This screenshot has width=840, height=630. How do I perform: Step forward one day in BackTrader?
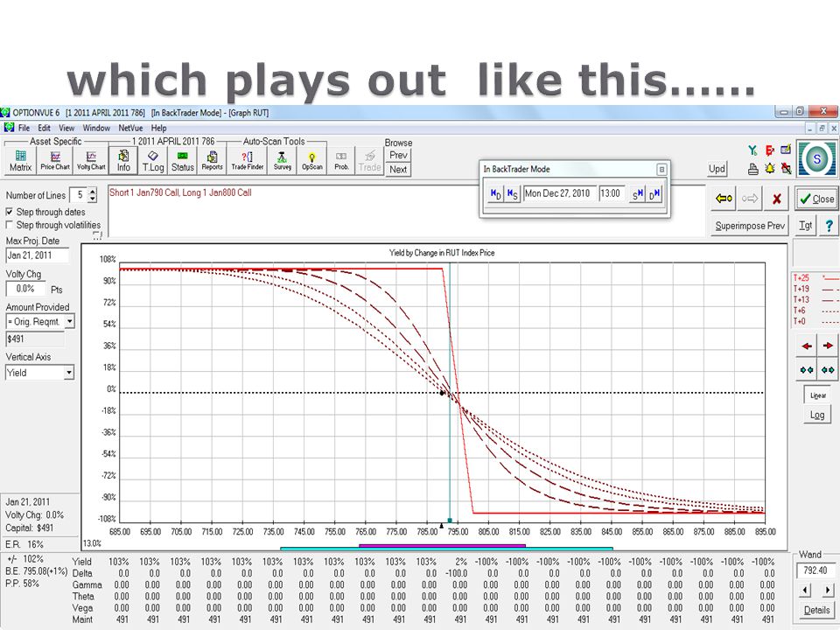point(654,194)
